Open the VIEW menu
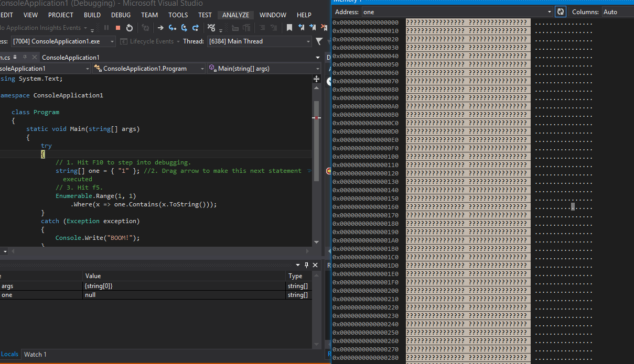Viewport: 634px width, 364px height. (31, 15)
